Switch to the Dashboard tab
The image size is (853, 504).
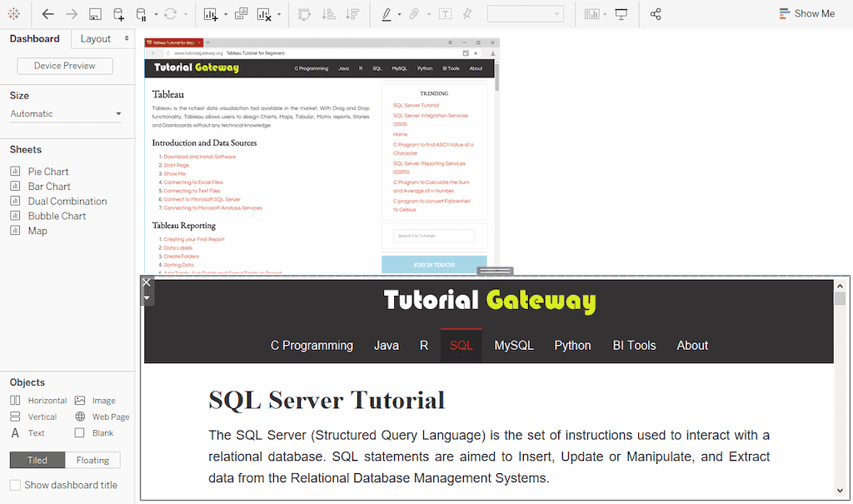35,38
